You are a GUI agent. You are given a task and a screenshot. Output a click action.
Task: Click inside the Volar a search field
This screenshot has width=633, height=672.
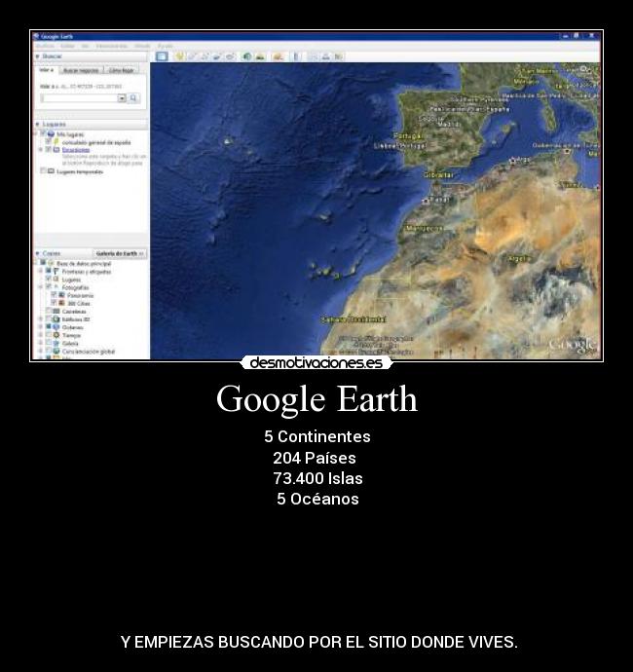pos(79,98)
